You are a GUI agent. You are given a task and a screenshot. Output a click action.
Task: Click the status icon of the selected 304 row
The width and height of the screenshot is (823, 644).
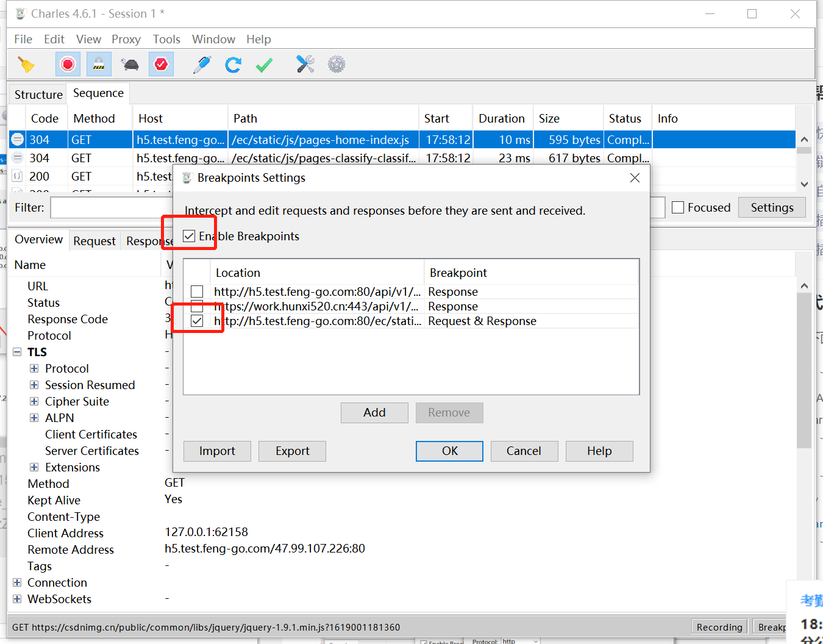(18, 140)
